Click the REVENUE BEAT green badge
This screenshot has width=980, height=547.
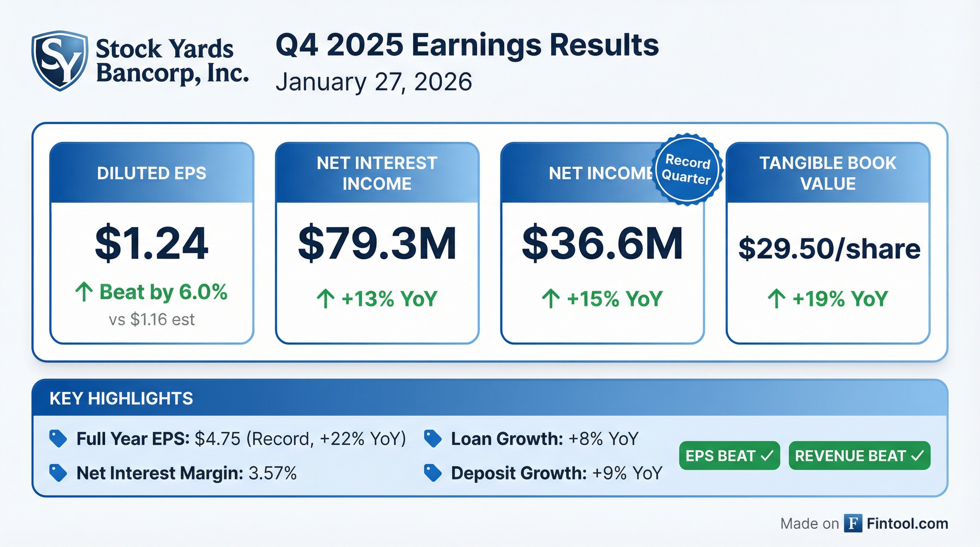[859, 455]
